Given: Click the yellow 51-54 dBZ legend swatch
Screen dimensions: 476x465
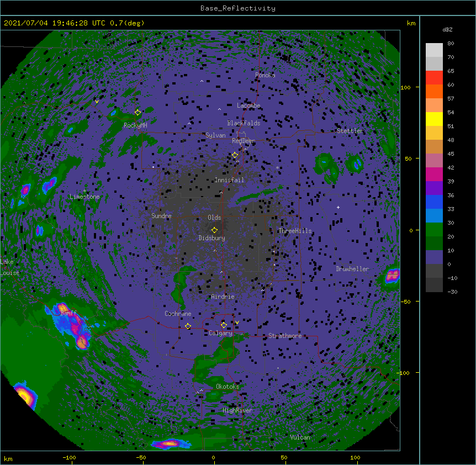Looking at the screenshot, I should [434, 119].
